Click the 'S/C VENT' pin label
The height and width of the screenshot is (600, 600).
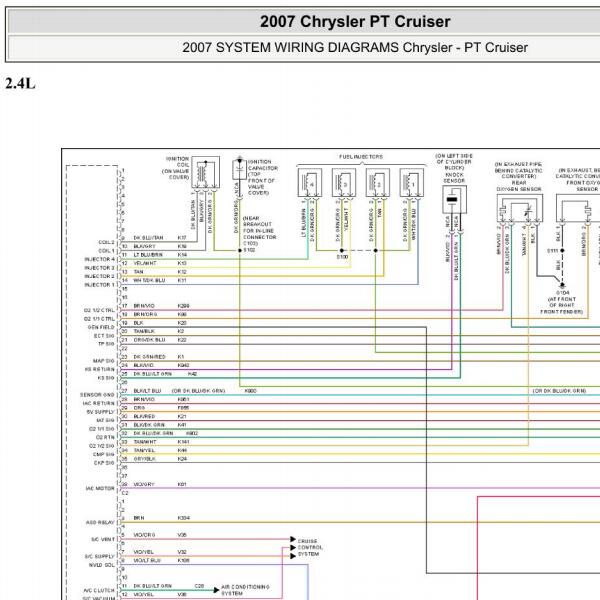click(x=103, y=539)
